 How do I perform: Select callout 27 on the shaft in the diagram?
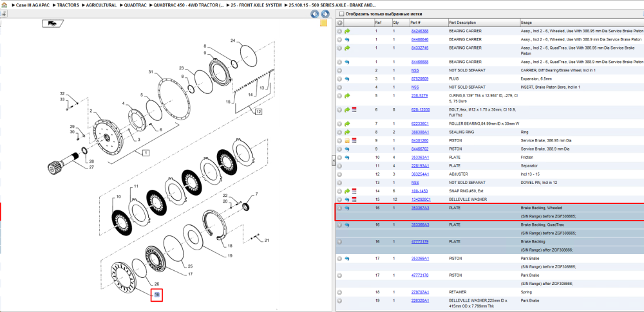[91, 167]
